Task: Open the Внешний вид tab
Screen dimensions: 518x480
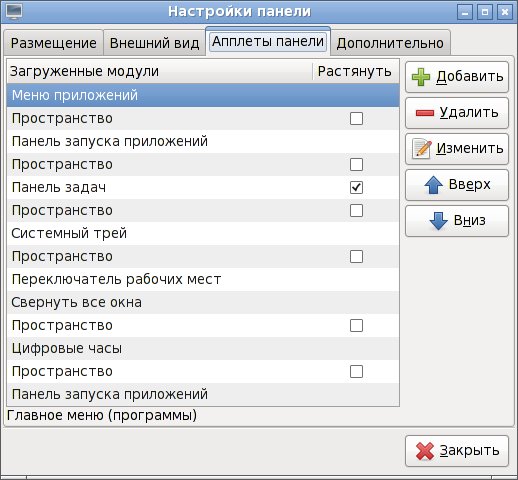Action: coord(154,43)
